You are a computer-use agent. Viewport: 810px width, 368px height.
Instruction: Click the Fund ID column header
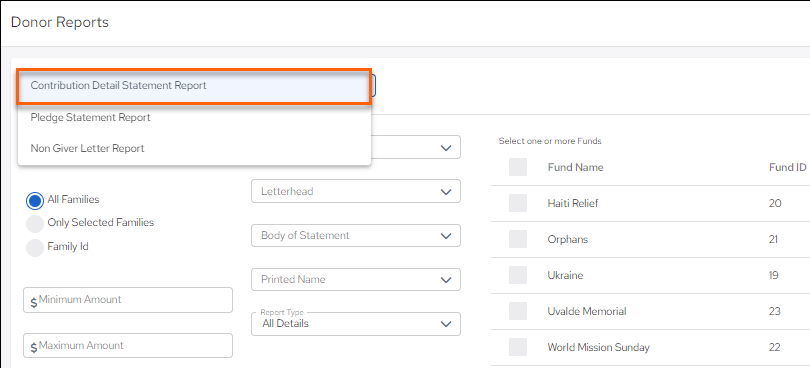pyautogui.click(x=787, y=167)
